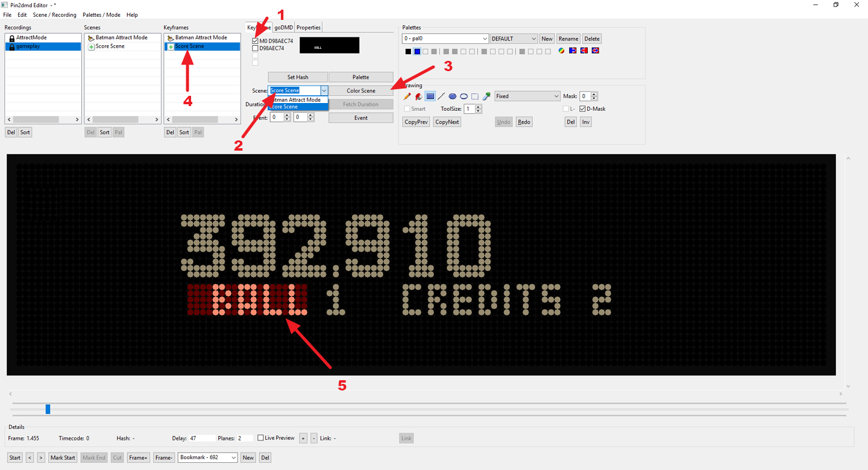
Task: Click the CopyPrev button
Action: (417, 122)
